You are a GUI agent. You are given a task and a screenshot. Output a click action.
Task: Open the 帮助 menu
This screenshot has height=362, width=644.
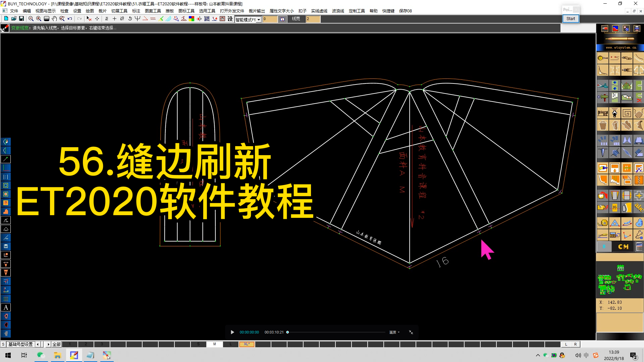click(x=374, y=11)
